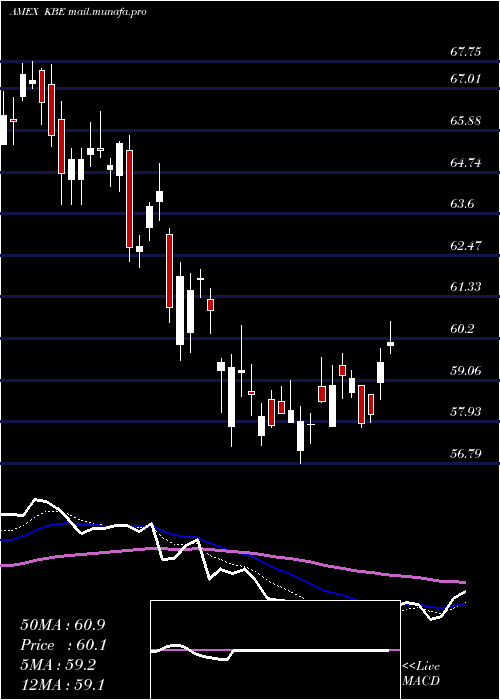Select the 56.79 price level label
The image size is (500, 700).
[466, 454]
